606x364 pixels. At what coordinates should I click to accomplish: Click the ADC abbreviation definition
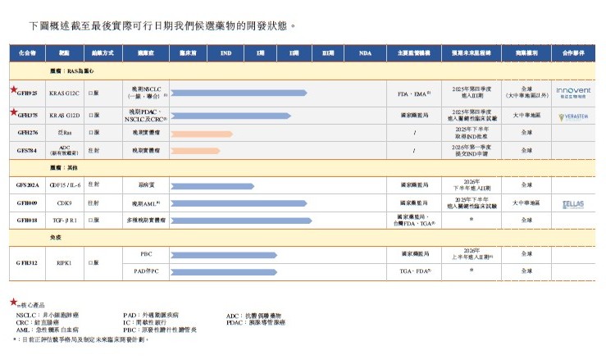[x=253, y=316]
